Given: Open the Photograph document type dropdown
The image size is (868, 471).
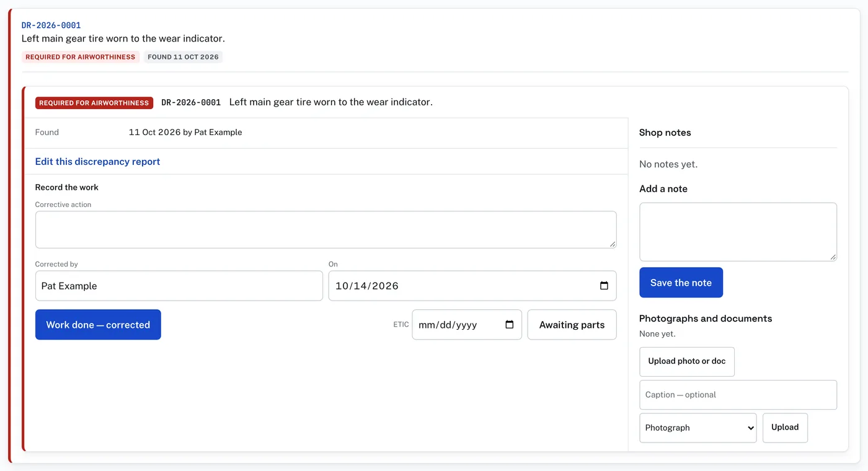Looking at the screenshot, I should [697, 428].
